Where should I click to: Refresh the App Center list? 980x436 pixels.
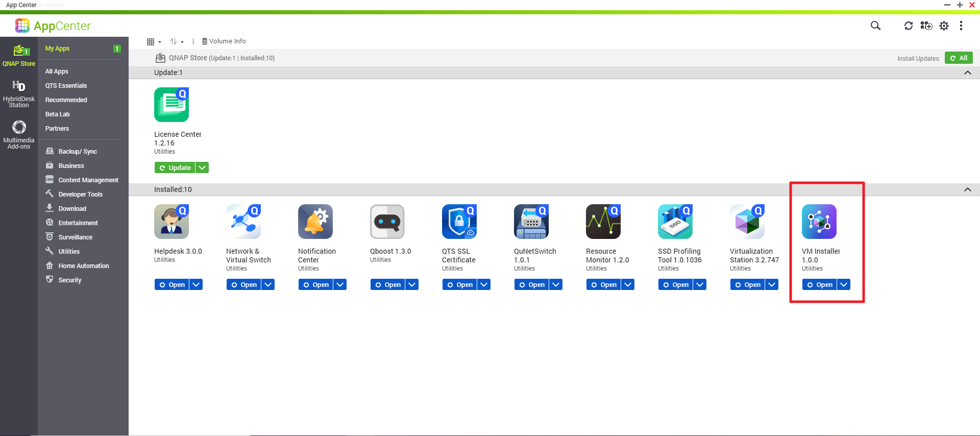click(x=908, y=26)
